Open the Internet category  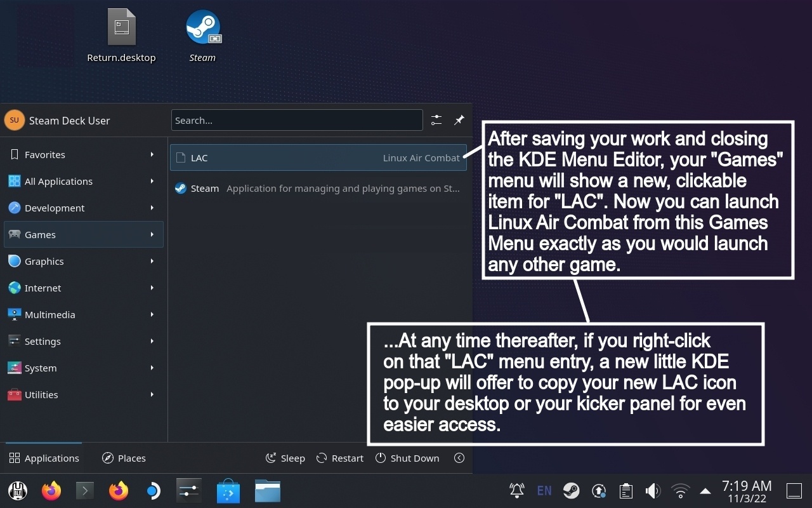[x=84, y=288]
